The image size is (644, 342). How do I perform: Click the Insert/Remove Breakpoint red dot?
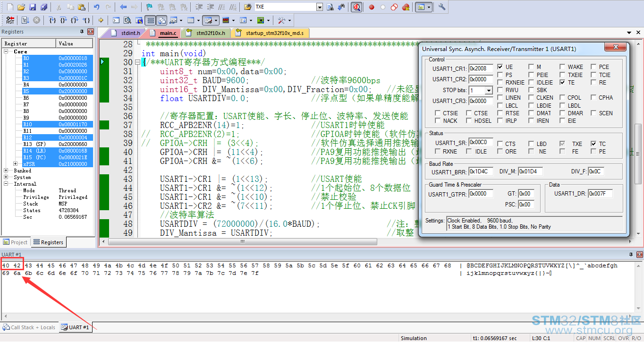372,7
